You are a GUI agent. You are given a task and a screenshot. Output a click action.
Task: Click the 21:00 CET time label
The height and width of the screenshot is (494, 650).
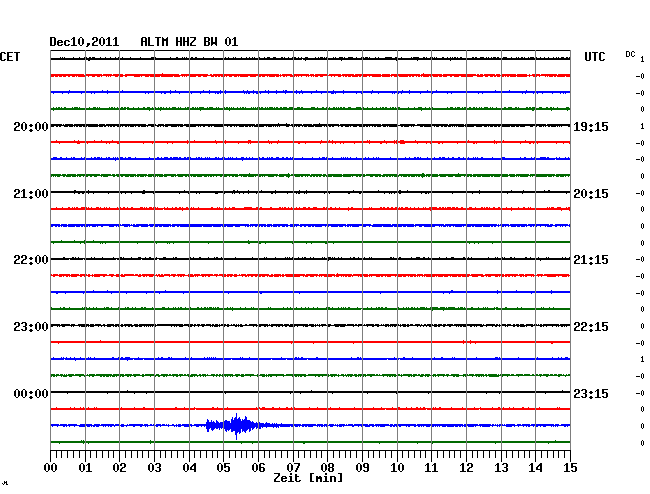31,194
